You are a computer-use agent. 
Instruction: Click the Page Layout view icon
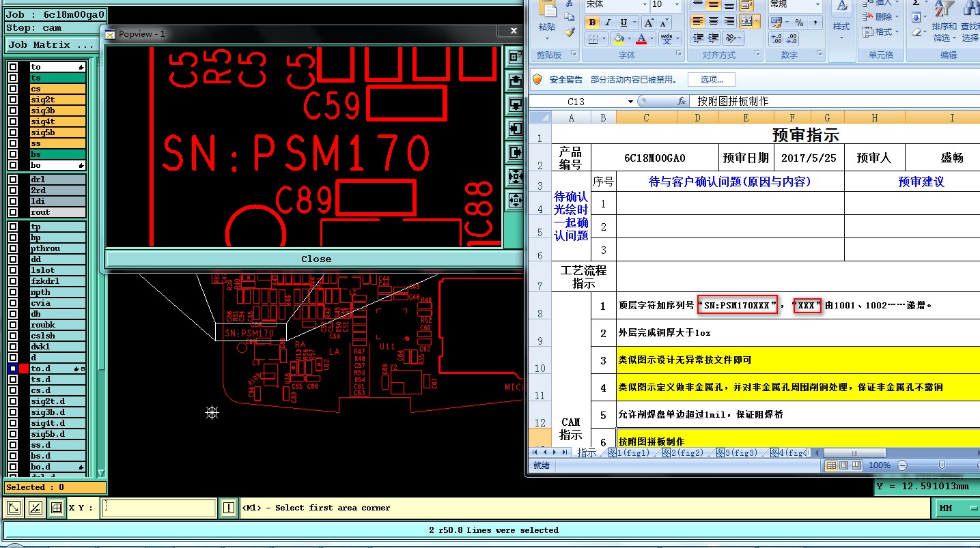843,465
